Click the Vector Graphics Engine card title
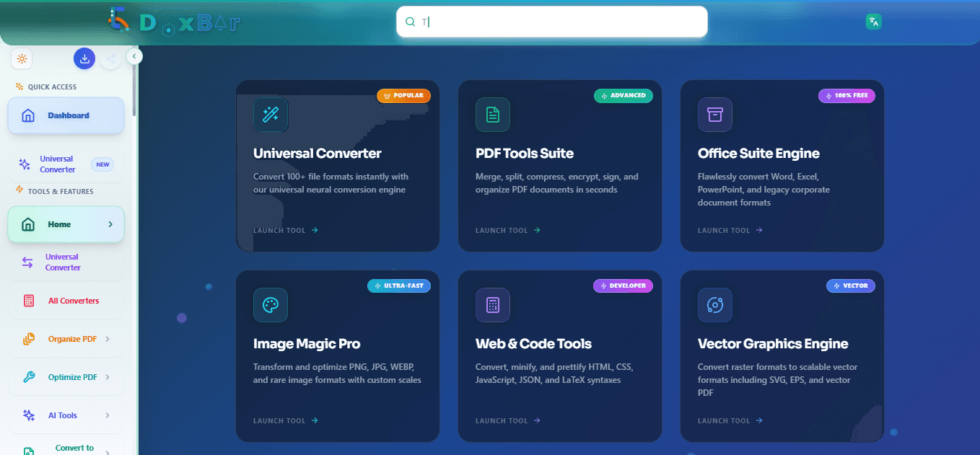Viewport: 980px width, 455px height. tap(773, 343)
